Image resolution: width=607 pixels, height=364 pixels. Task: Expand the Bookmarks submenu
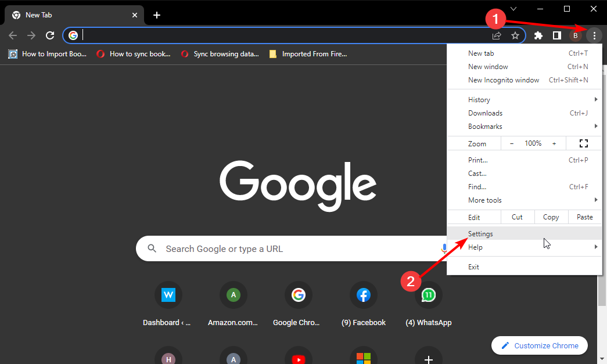click(x=525, y=127)
